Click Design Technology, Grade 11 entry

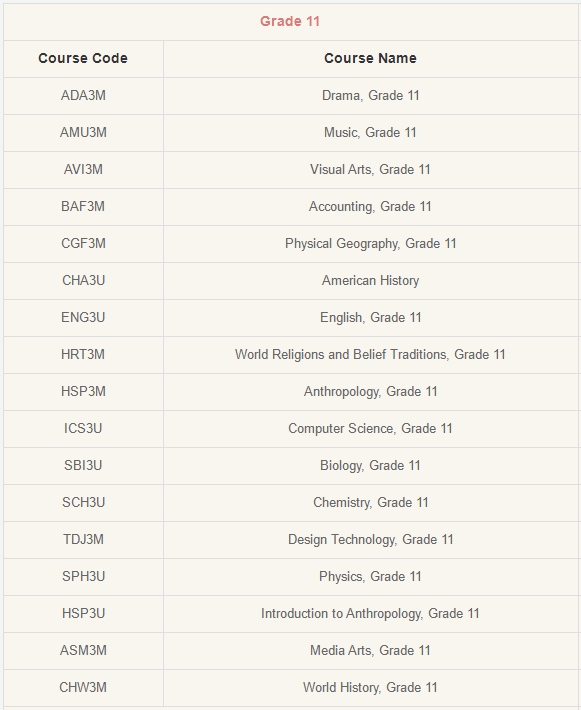click(370, 540)
